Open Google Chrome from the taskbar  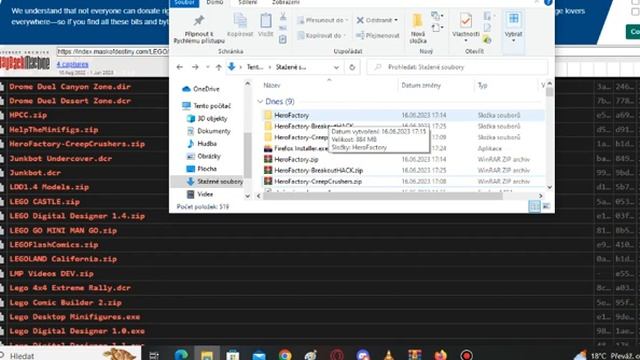point(285,355)
